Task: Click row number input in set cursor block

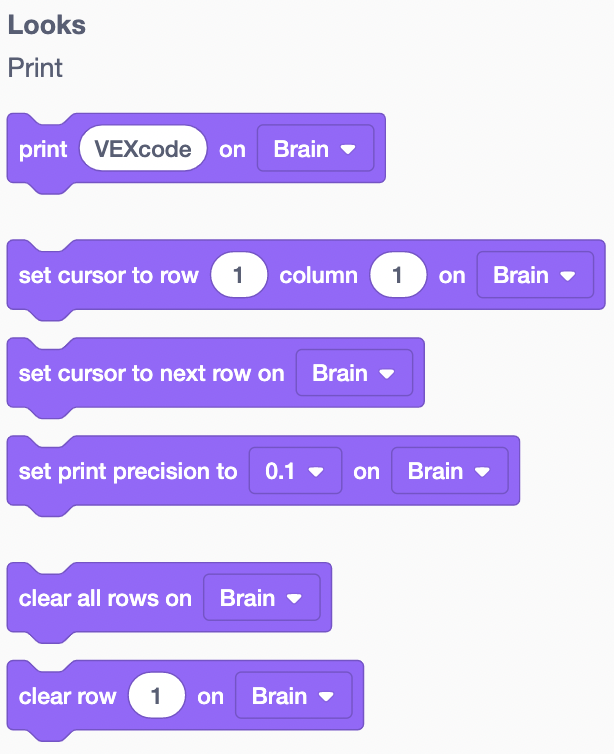Action: click(x=239, y=275)
